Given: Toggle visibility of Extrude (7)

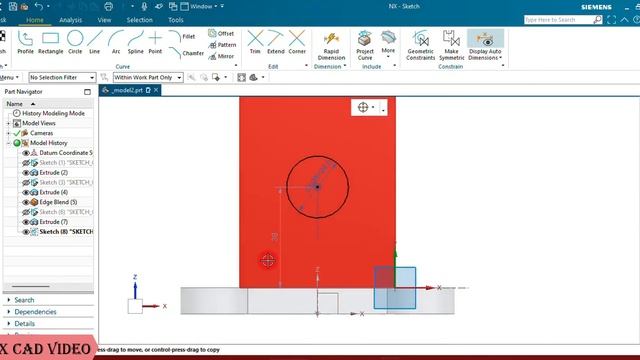Looking at the screenshot, I should [x=26, y=222].
